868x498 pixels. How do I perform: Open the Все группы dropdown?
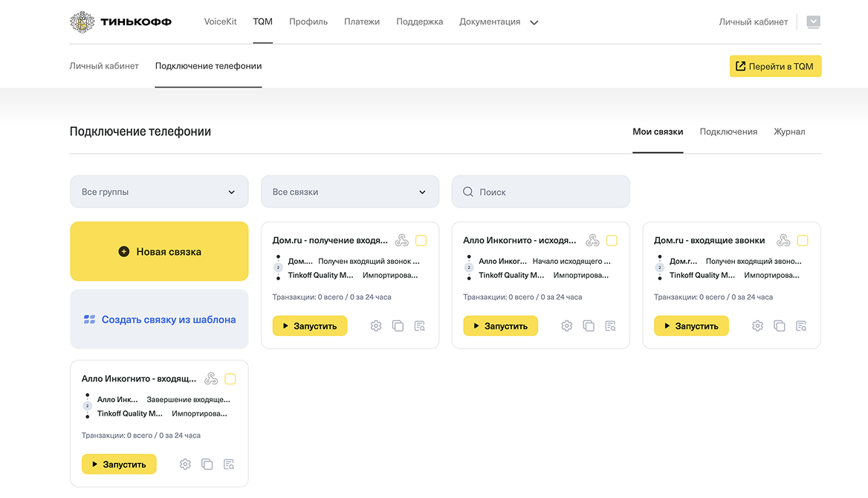point(159,191)
